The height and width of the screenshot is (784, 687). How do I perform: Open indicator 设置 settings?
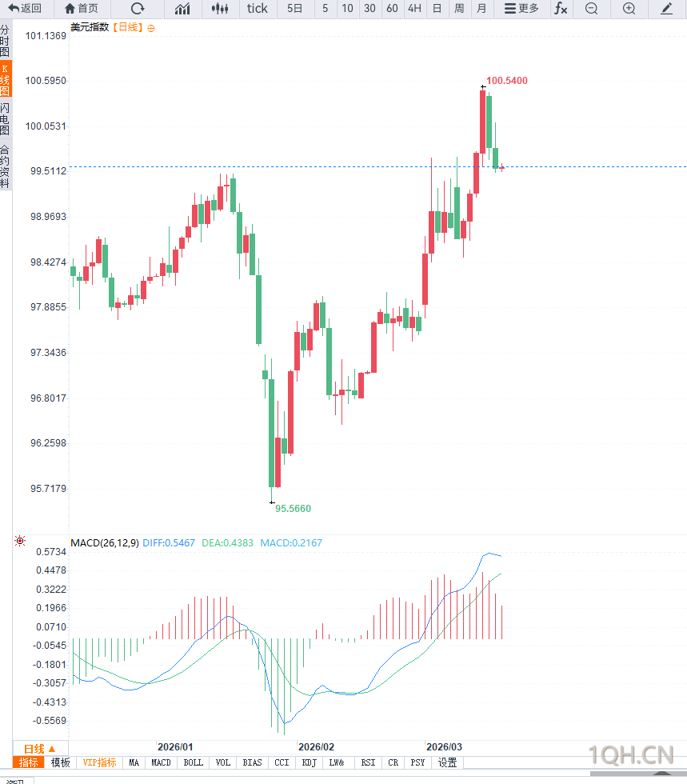tap(447, 763)
